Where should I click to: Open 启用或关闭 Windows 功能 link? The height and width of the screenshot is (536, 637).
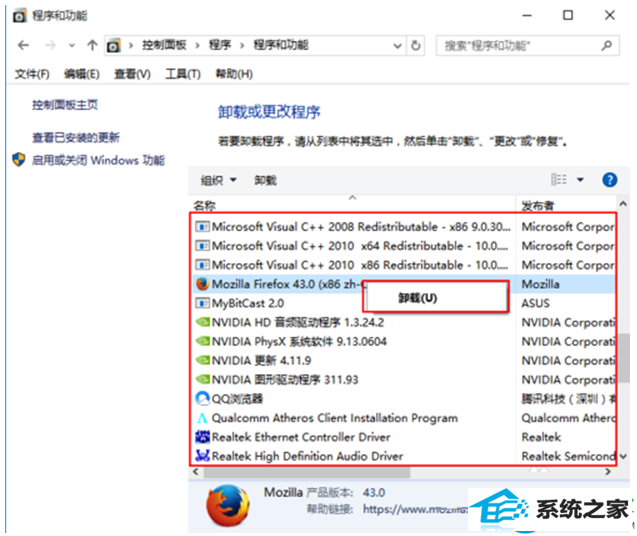click(98, 160)
